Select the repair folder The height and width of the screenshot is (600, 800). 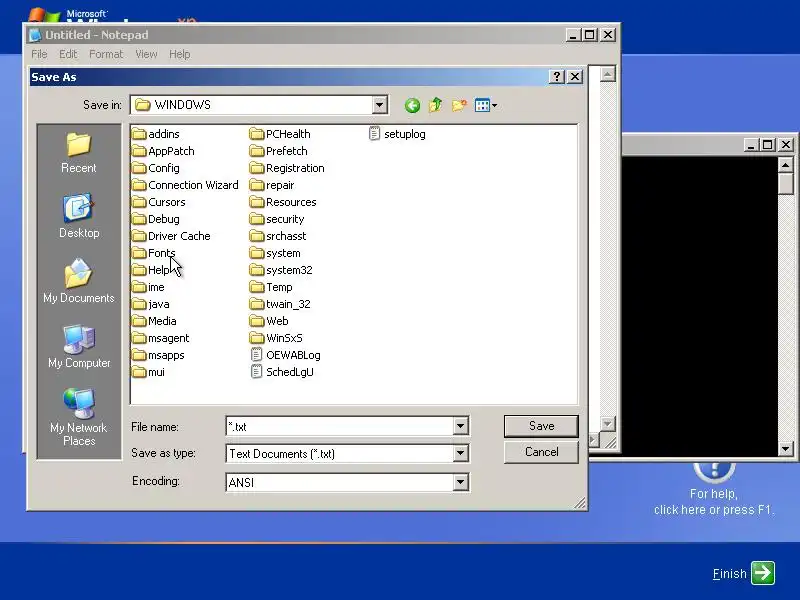point(272,185)
